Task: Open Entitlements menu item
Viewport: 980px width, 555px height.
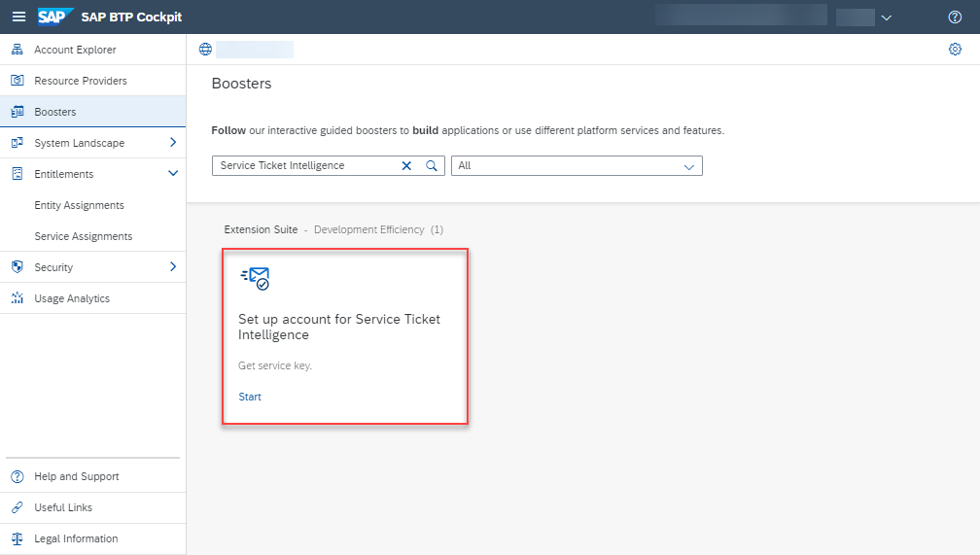Action: click(x=64, y=174)
